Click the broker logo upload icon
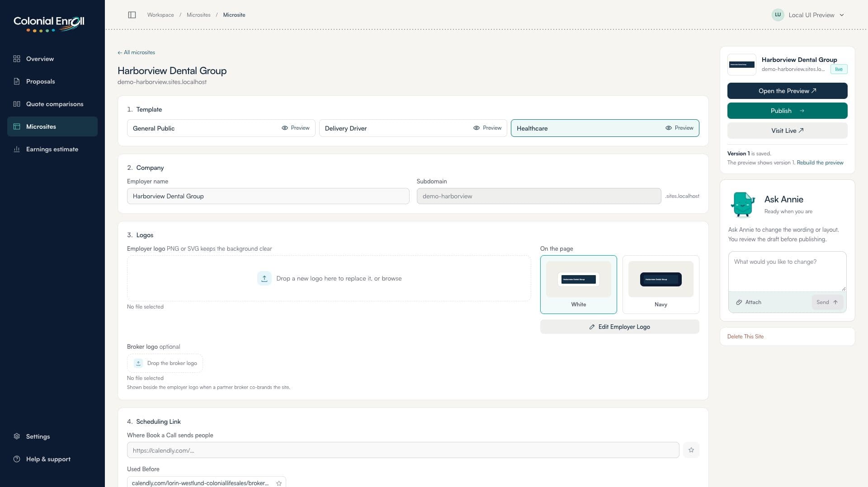This screenshot has height=487, width=868. (x=138, y=363)
